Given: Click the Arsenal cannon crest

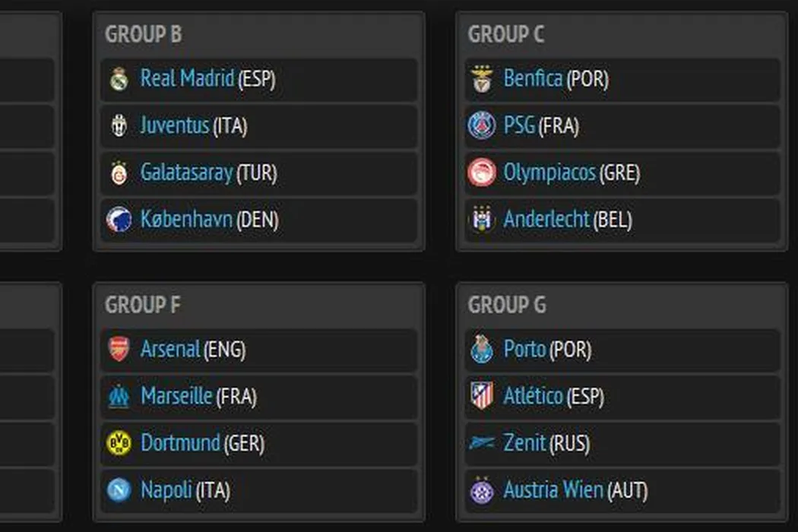Looking at the screenshot, I should tap(119, 350).
